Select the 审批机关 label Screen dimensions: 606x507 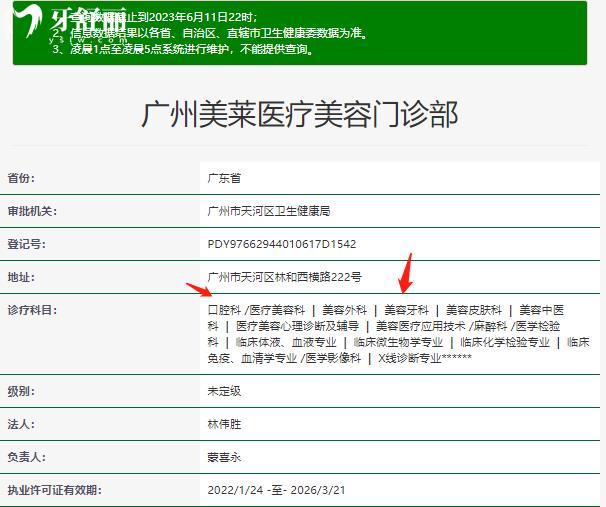[32, 211]
